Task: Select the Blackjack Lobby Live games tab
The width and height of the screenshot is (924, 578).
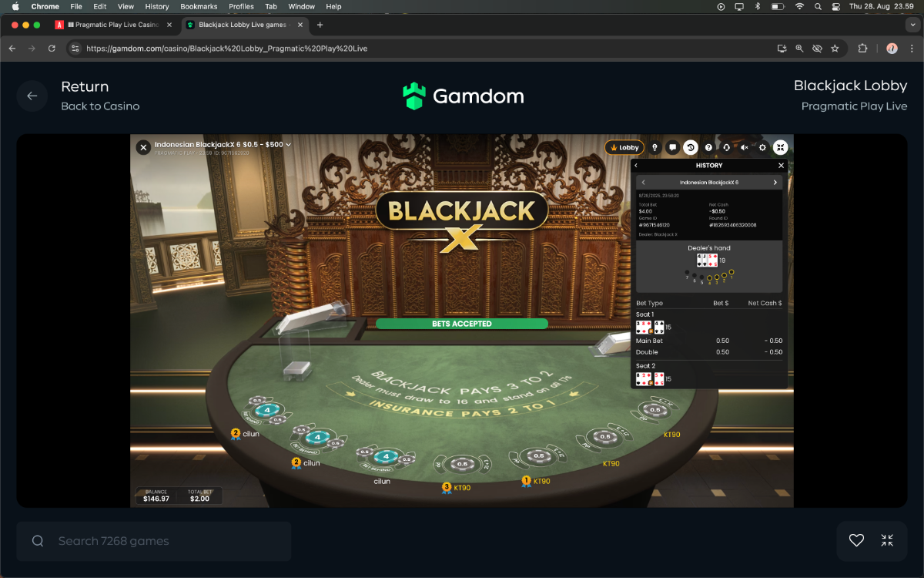Action: [x=245, y=25]
